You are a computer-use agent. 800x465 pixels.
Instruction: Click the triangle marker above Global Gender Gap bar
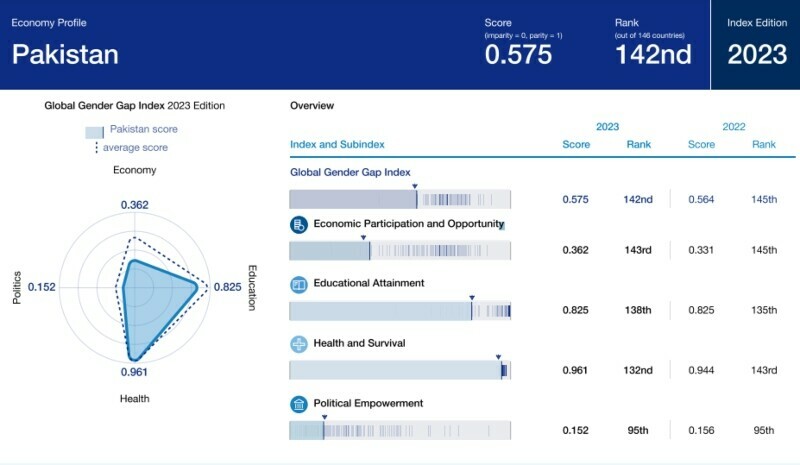coord(415,186)
